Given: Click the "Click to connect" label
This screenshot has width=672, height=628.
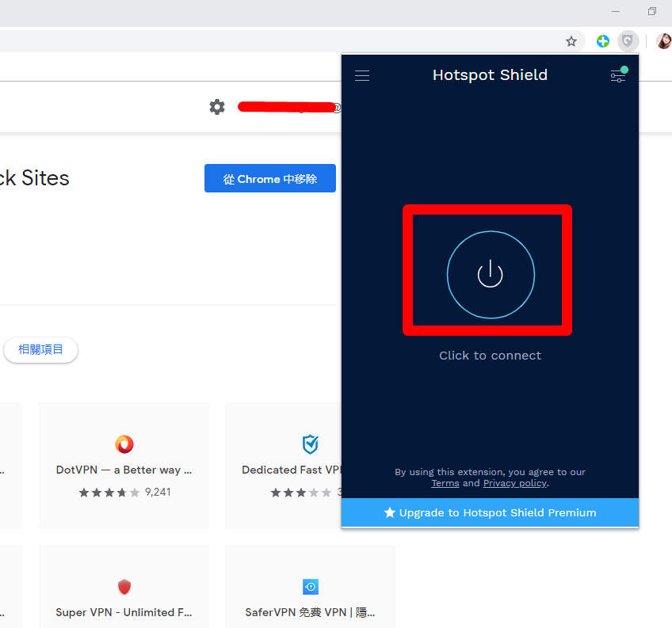Looking at the screenshot, I should pyautogui.click(x=490, y=356).
